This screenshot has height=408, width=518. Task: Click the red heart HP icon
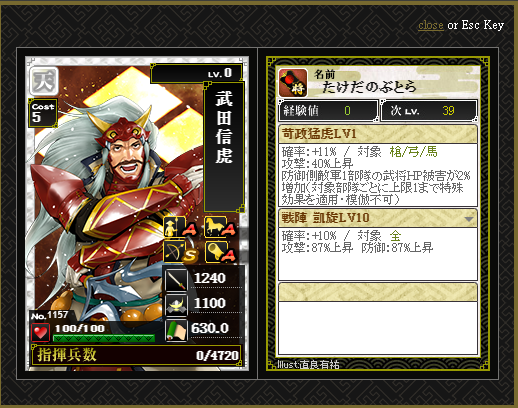40,332
